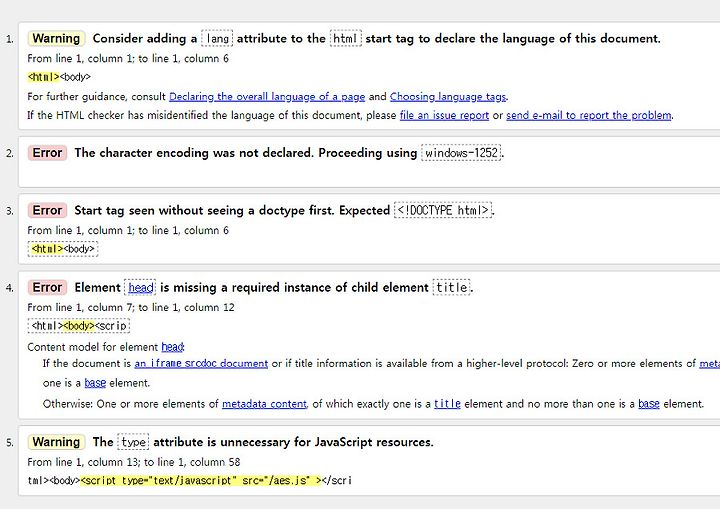Click the 'Error' badge on the doctype message

(47, 210)
